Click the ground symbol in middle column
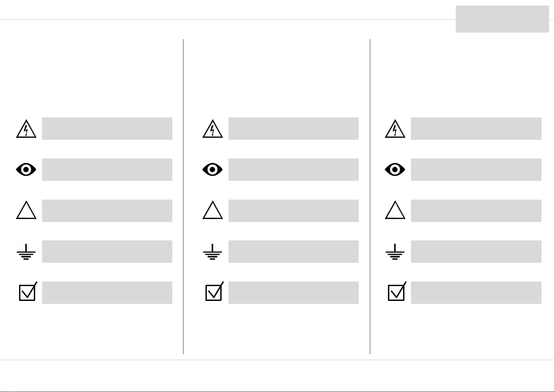The image size is (554, 392). coord(212,252)
